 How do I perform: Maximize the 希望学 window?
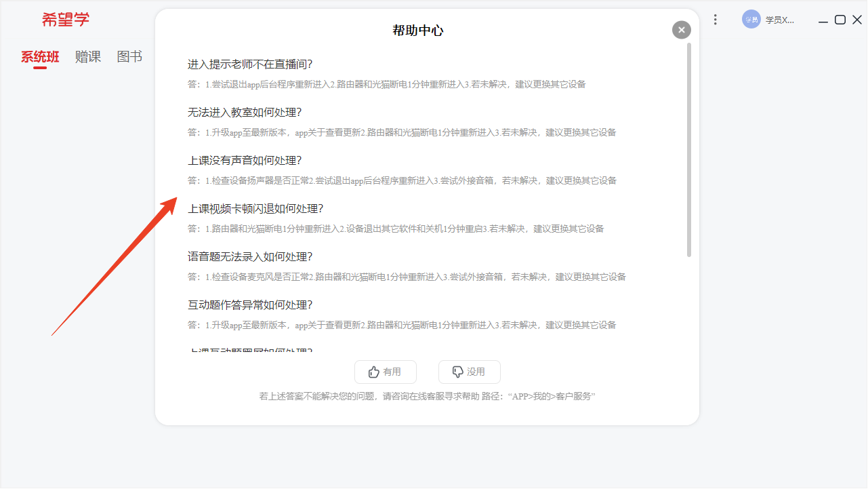click(840, 20)
